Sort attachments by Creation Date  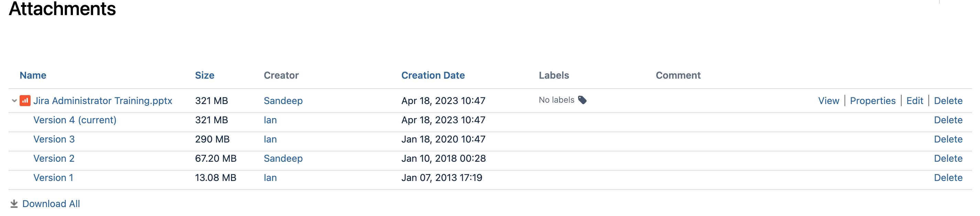pos(433,75)
